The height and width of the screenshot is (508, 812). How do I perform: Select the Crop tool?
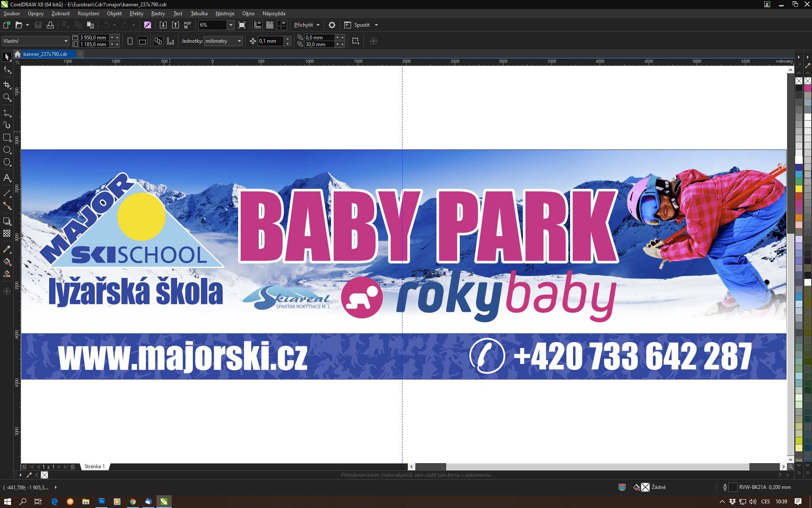coord(7,85)
